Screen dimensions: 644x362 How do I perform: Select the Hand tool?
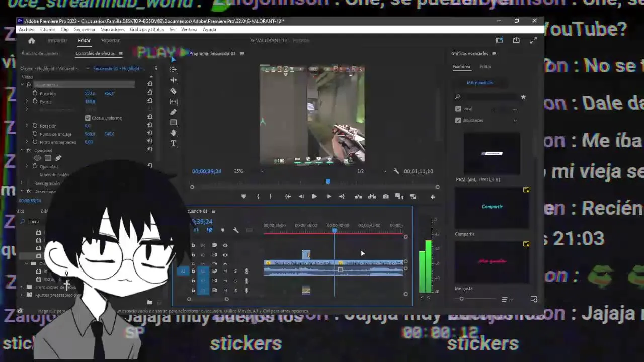173,133
